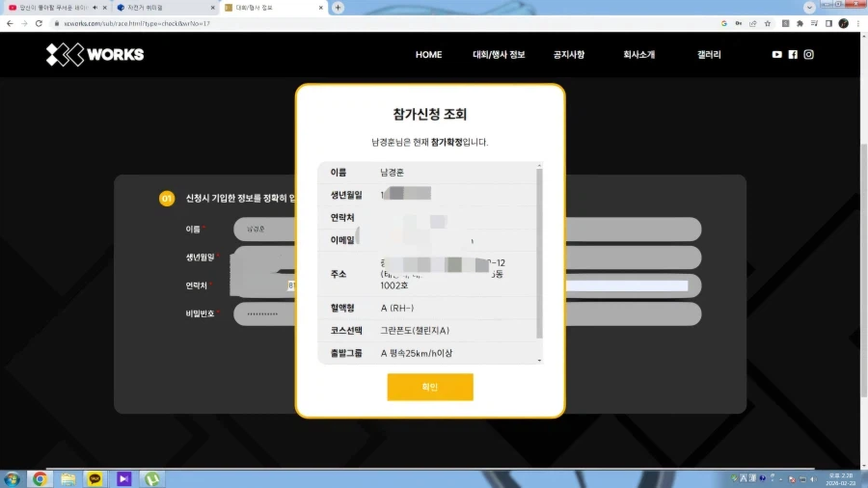Select start group A 평속25km/h이상
This screenshot has width=868, height=488.
click(417, 353)
